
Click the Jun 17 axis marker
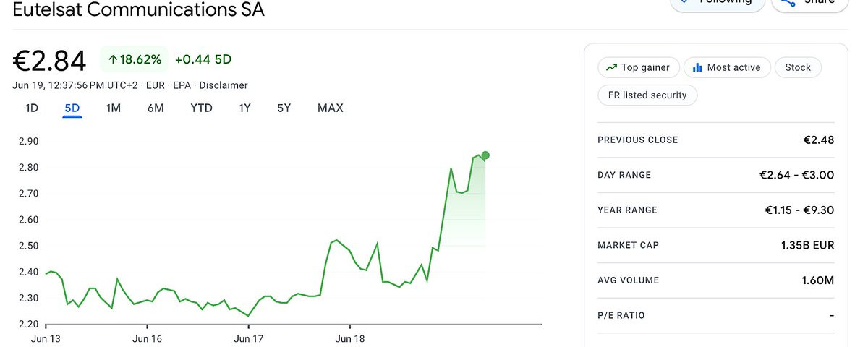click(248, 338)
